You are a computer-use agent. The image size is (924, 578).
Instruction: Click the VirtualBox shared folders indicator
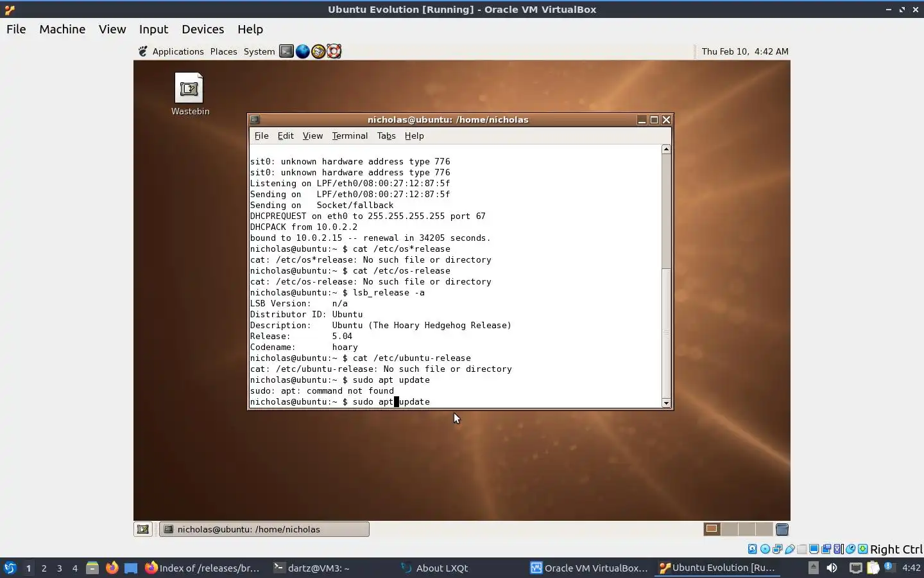point(801,549)
